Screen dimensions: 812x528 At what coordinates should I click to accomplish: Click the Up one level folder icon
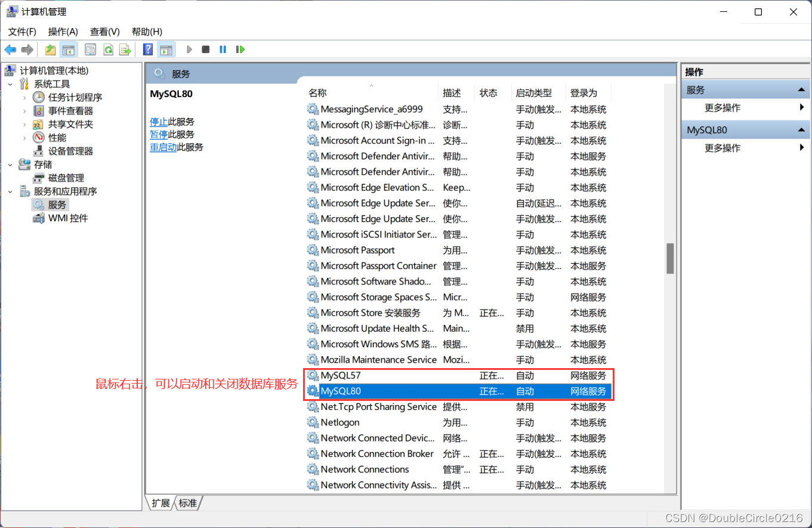pyautogui.click(x=51, y=50)
